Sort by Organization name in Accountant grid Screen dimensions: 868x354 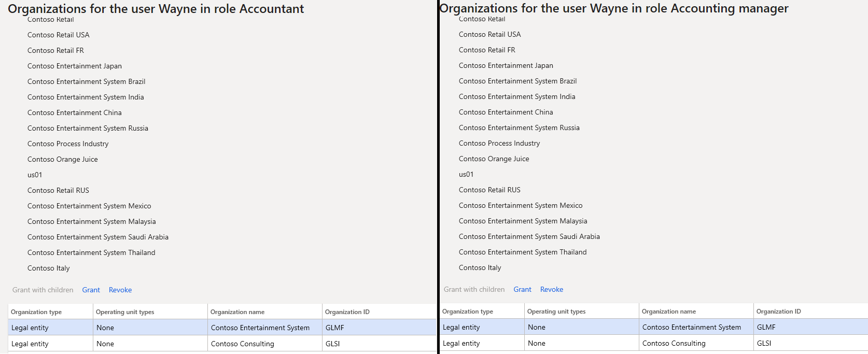point(237,312)
